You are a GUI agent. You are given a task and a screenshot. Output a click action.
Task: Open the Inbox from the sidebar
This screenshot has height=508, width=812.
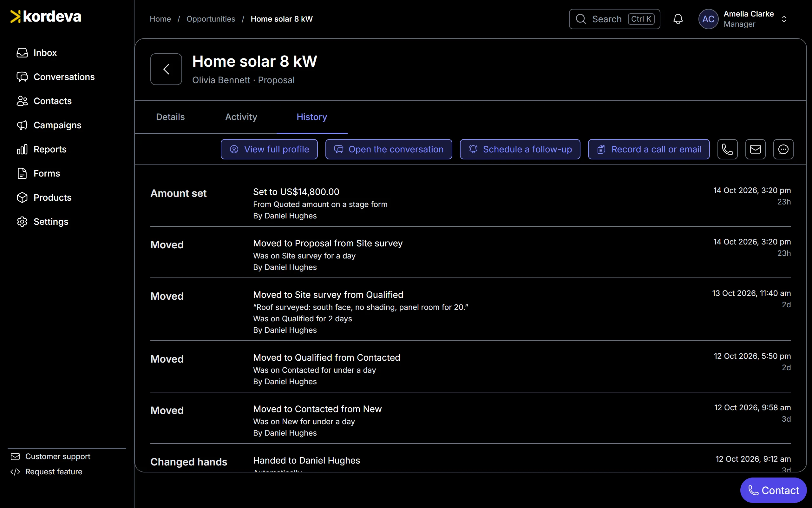37,53
